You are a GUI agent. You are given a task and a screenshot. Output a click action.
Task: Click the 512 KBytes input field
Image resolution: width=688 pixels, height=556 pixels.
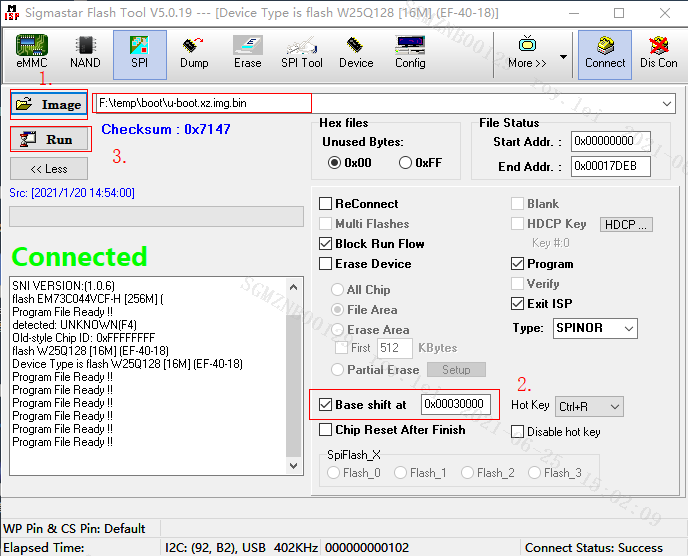394,348
